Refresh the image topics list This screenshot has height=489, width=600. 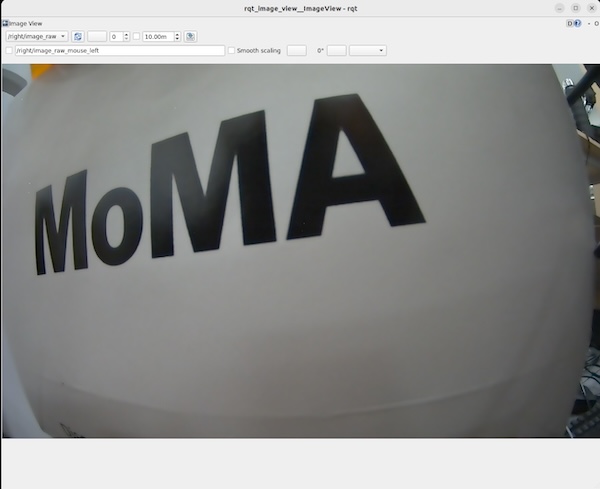click(x=78, y=36)
